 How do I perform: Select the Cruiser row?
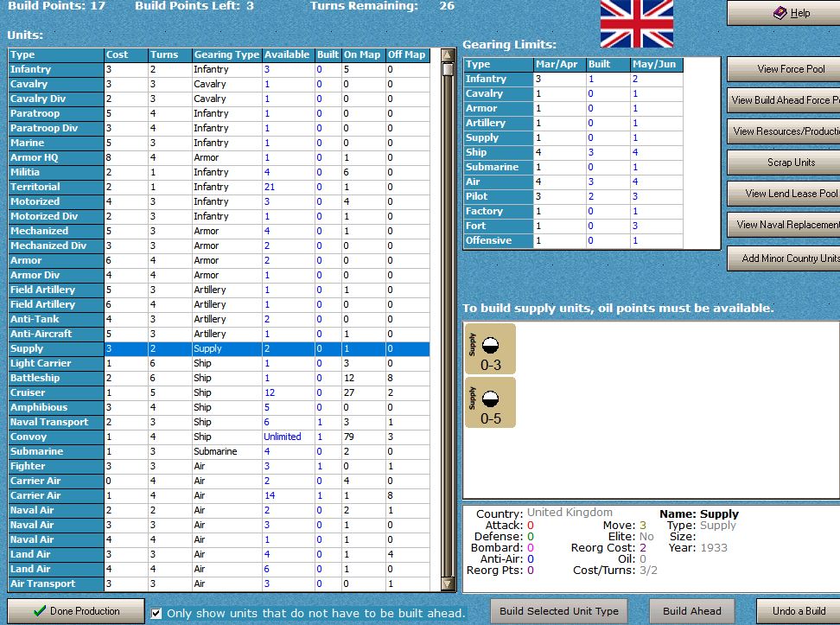pos(219,392)
